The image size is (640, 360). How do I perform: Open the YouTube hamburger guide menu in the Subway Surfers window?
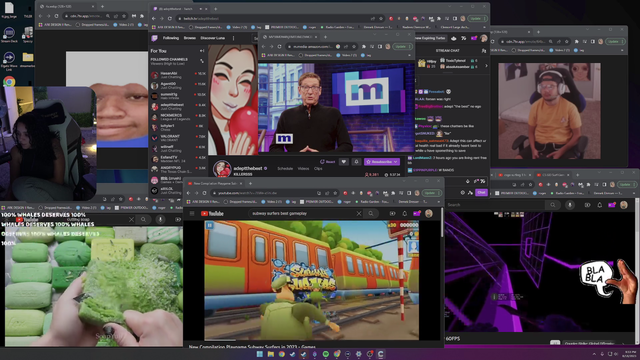(192, 213)
